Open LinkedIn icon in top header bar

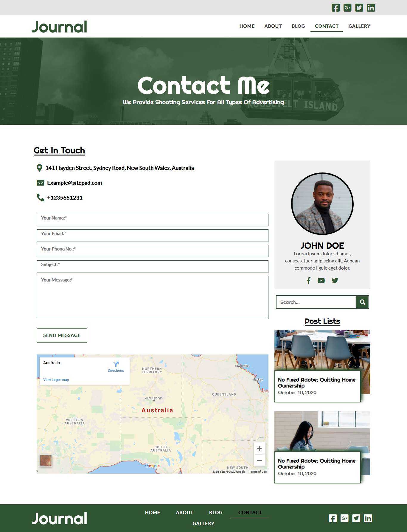coord(371,8)
